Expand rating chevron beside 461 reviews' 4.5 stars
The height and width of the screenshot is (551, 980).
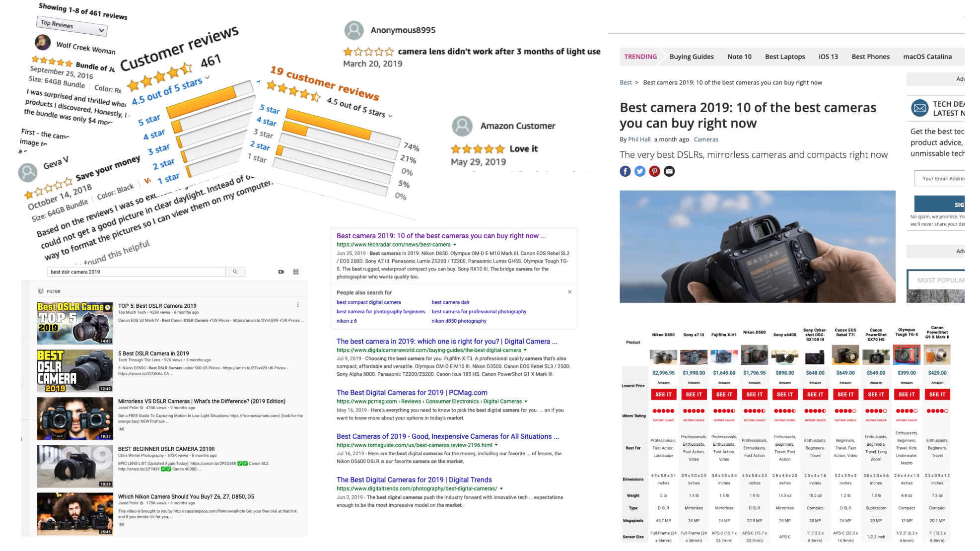[207, 77]
